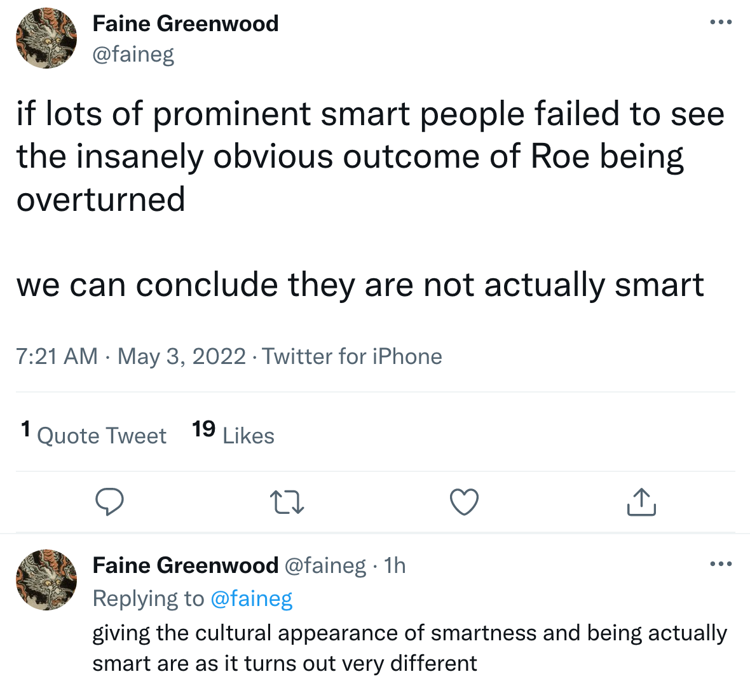The image size is (750, 700).
Task: Like the tweet with the heart icon
Action: click(464, 502)
